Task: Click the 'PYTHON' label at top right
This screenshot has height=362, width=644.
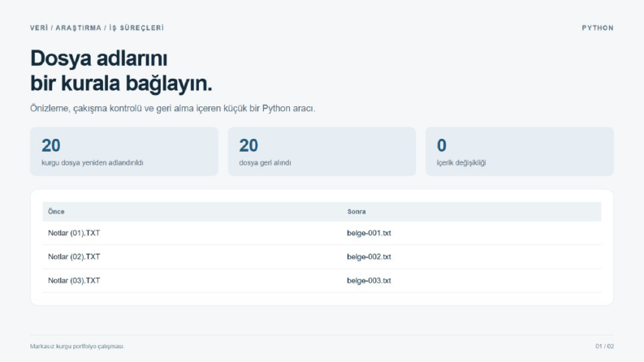Action: click(598, 28)
